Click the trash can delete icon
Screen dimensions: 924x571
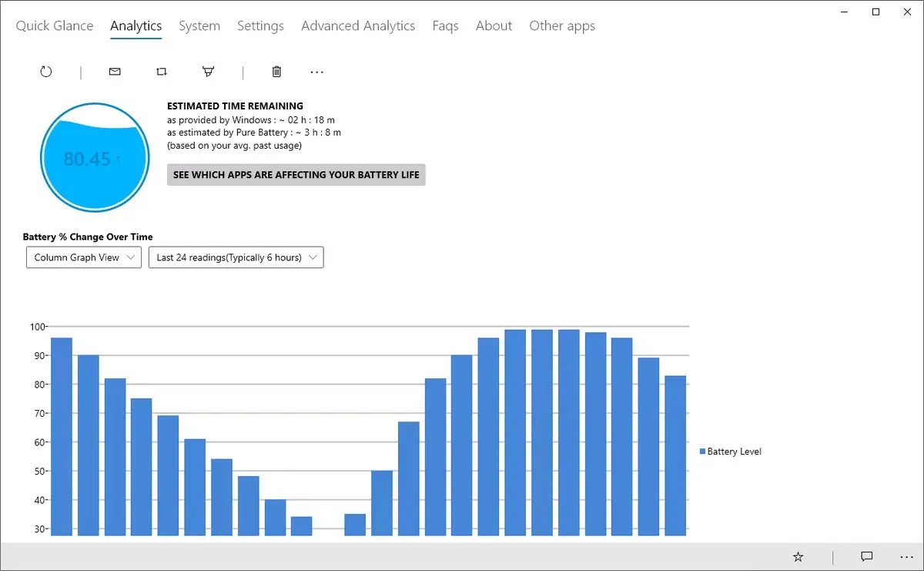coord(276,72)
